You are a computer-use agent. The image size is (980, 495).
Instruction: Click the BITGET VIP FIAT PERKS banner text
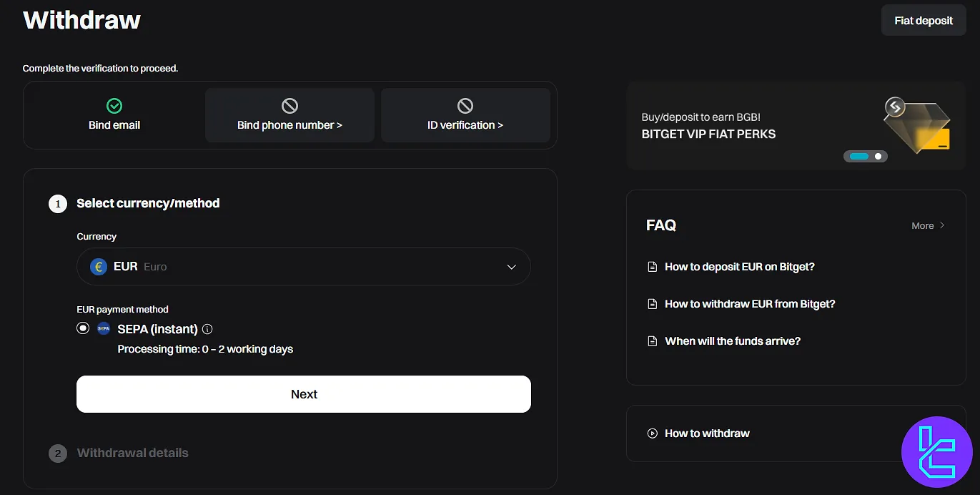pyautogui.click(x=708, y=134)
